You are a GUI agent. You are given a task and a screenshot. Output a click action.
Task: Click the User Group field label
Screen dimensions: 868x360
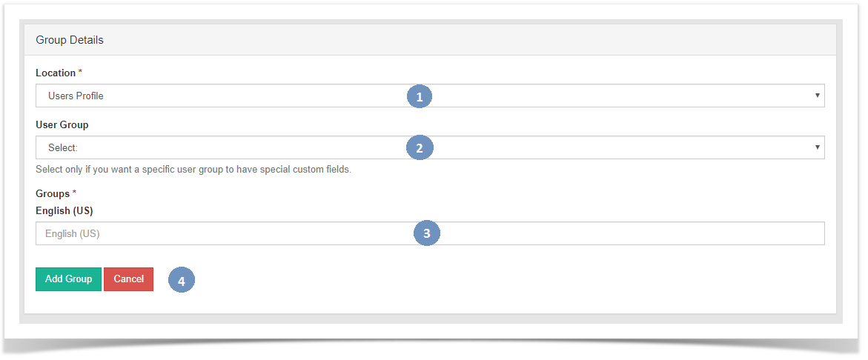point(62,125)
